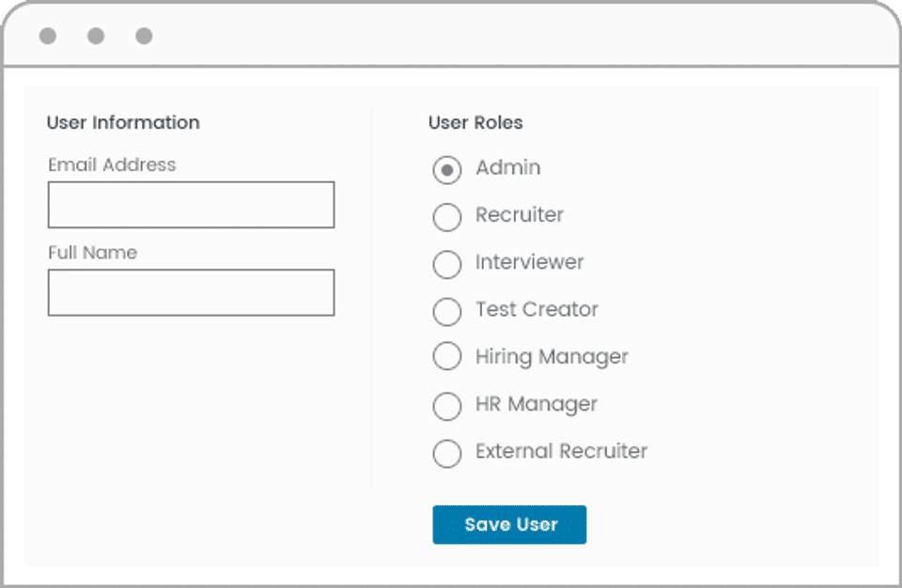Click the "User Information" section heading
902x588 pixels.
[x=123, y=123]
